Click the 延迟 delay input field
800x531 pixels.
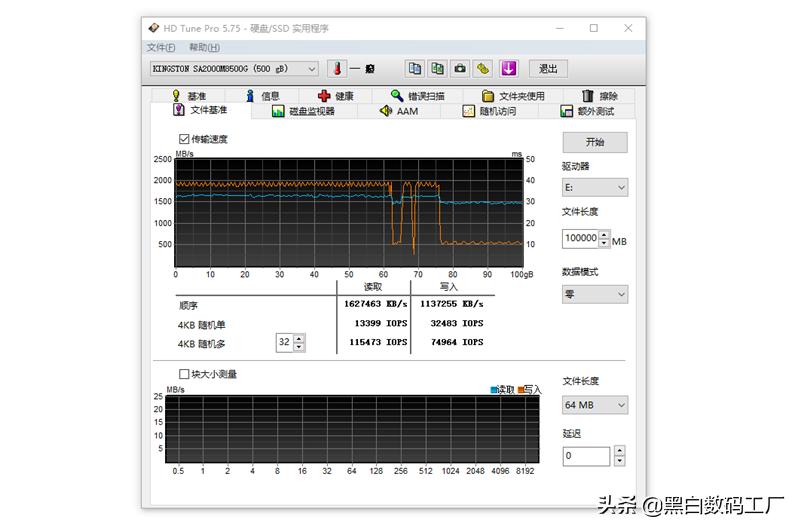pos(586,456)
